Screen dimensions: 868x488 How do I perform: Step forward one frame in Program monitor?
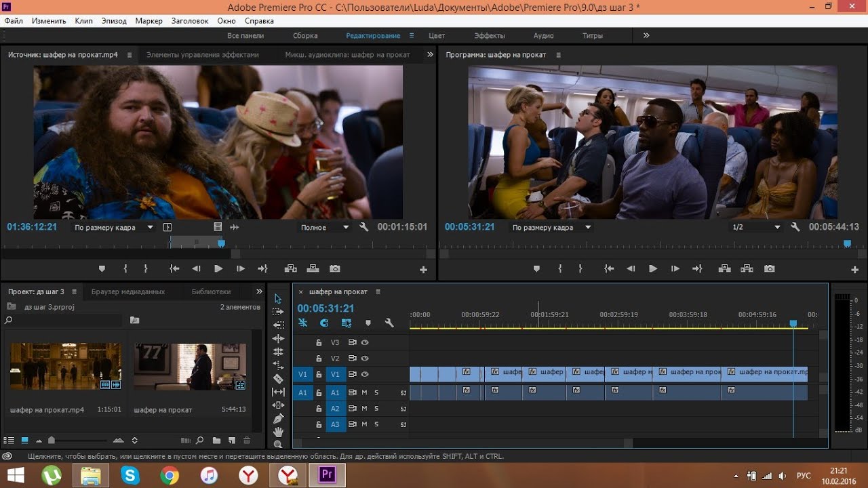coord(675,268)
